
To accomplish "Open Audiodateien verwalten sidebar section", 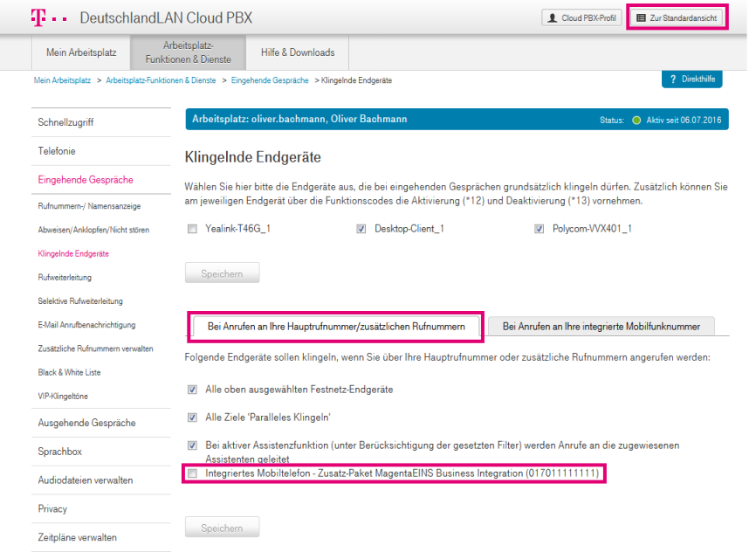I will 101,480.
